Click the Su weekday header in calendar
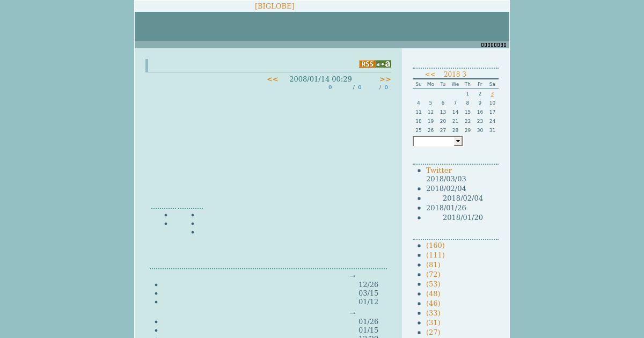Viewport: 644px width, 338px height. click(419, 84)
